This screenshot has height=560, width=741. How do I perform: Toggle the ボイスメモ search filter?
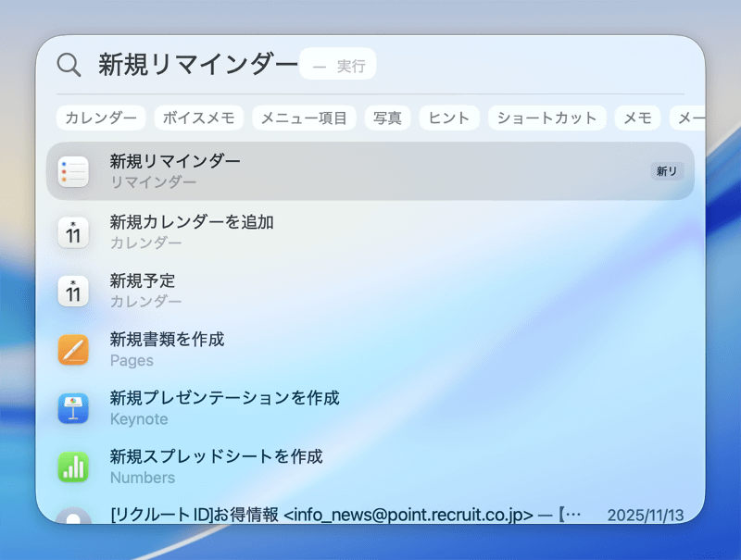[x=198, y=118]
